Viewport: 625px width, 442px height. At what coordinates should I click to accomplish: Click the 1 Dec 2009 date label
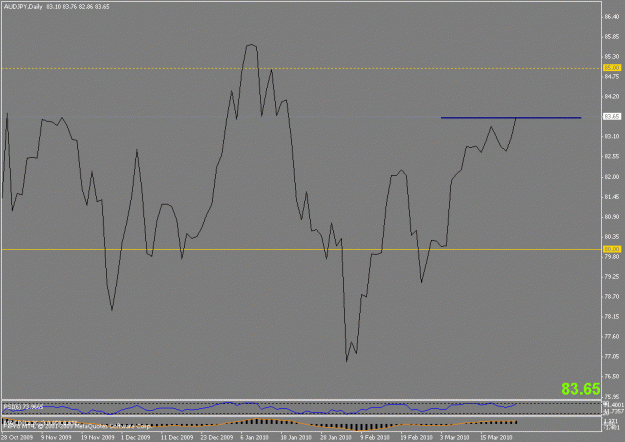(x=136, y=437)
